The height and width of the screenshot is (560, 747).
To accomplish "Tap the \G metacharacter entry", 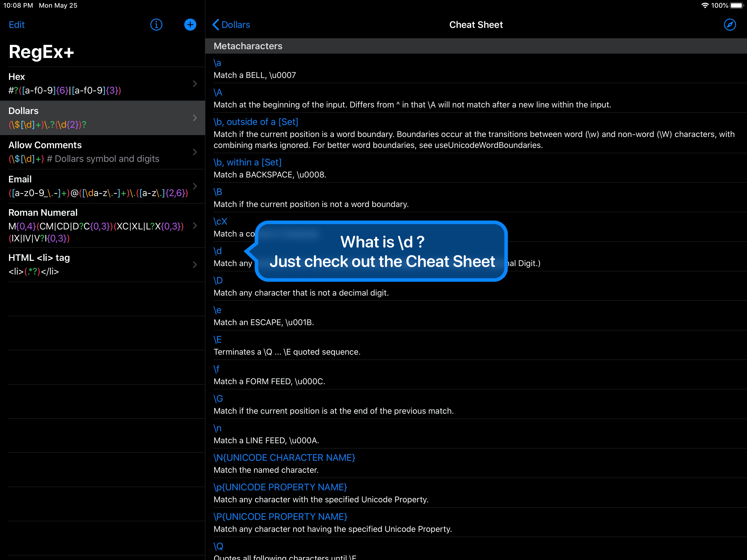I will click(218, 399).
